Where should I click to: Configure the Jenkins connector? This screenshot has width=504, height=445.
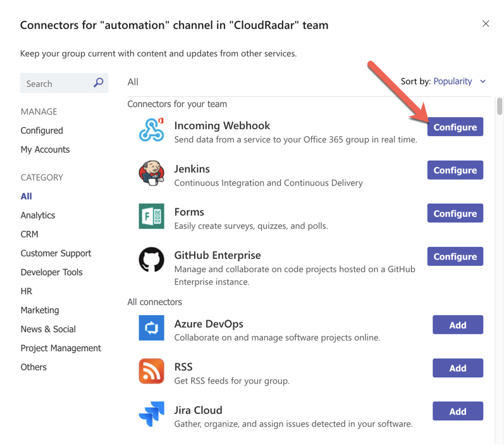tap(455, 170)
